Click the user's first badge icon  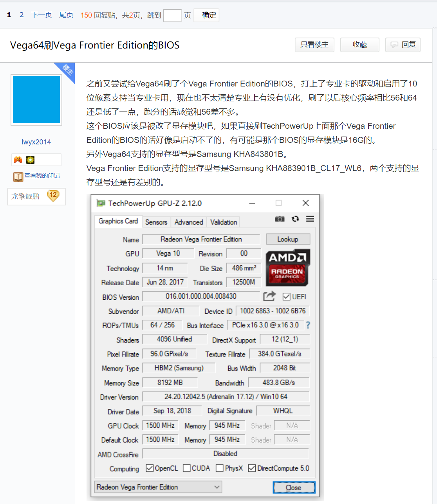pyautogui.click(x=18, y=160)
